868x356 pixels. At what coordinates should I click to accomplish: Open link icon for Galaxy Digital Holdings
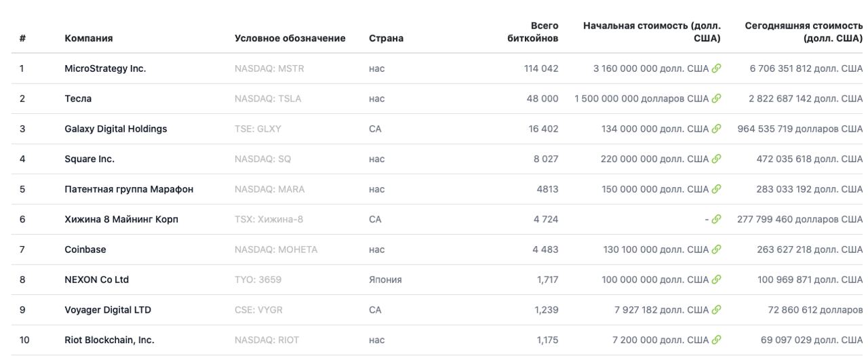point(716,129)
